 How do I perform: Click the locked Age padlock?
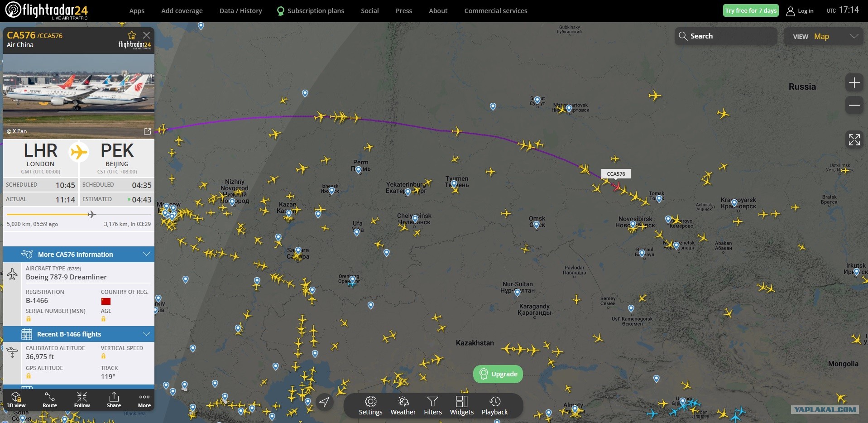[103, 319]
